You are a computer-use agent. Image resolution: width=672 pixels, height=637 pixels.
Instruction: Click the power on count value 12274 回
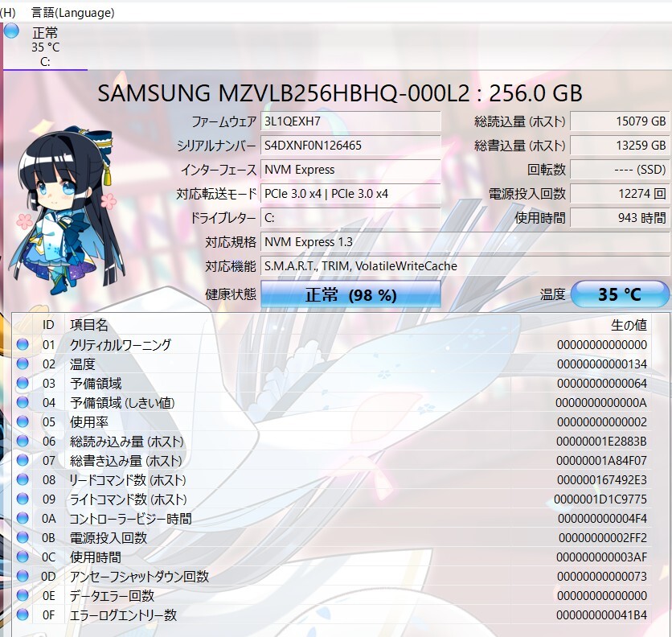click(x=620, y=194)
